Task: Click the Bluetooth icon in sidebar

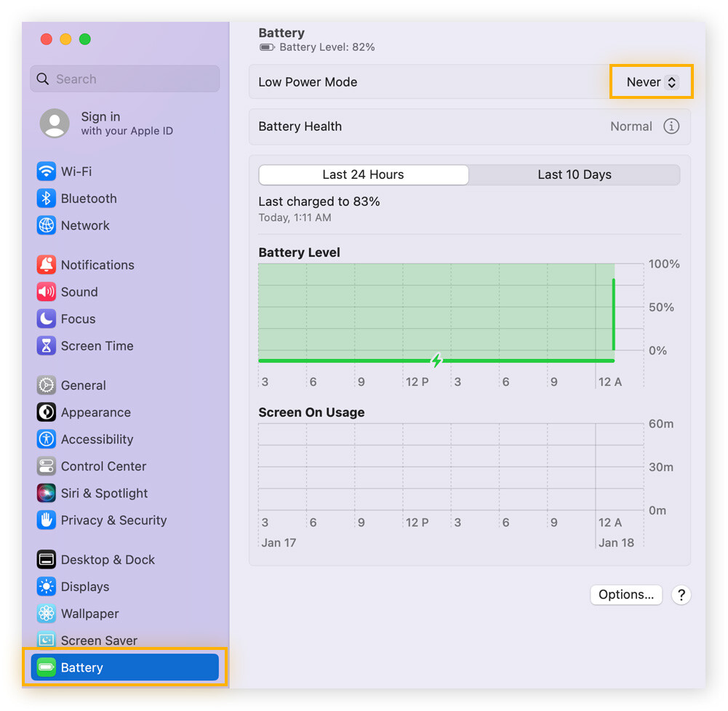Action: click(47, 198)
